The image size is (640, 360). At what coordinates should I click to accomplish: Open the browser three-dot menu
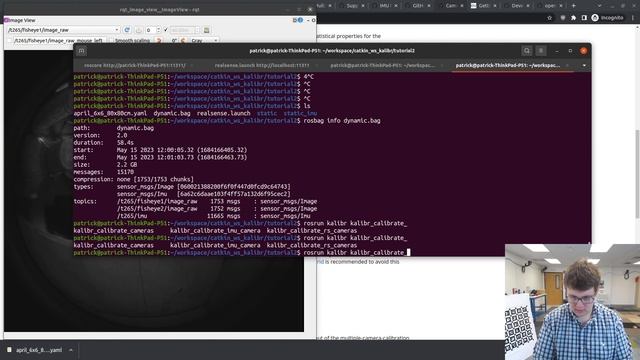[633, 18]
